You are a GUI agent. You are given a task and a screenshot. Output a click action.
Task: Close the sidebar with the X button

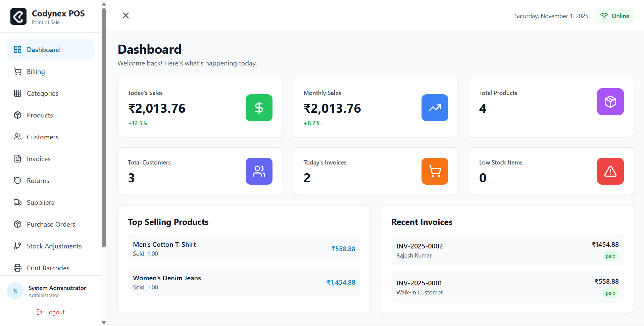coord(126,15)
